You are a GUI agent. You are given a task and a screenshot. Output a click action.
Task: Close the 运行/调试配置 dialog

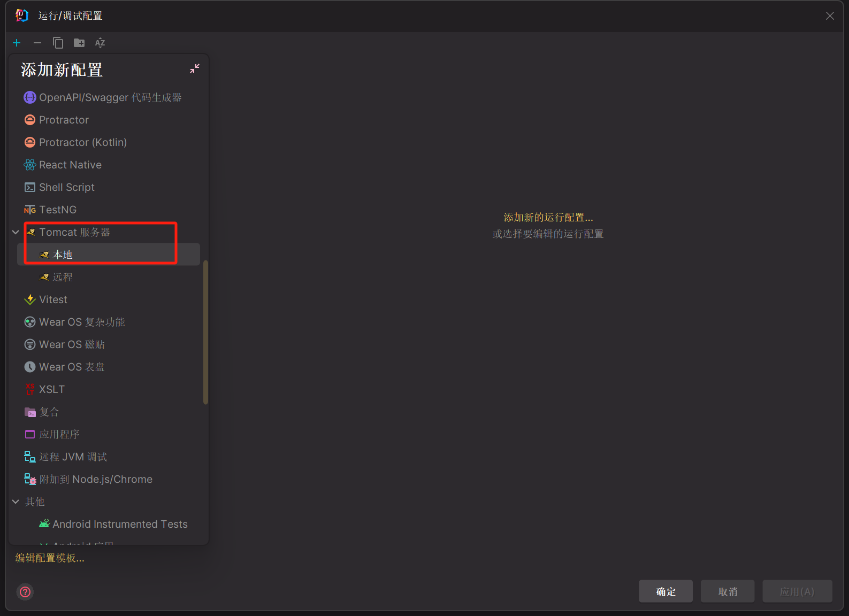point(830,16)
